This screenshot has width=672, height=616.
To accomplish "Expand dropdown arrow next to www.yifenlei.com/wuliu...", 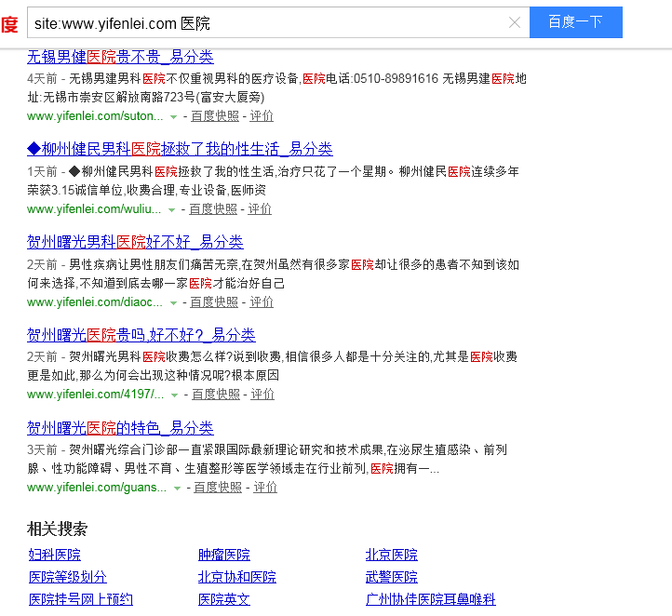I will point(171,209).
